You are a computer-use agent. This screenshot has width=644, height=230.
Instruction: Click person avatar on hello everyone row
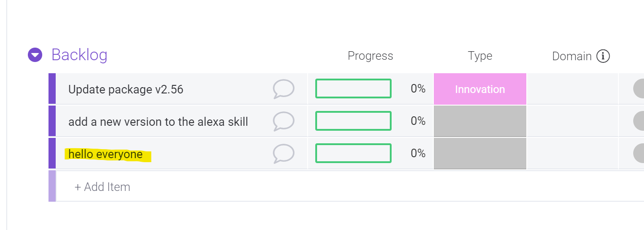[x=640, y=154]
